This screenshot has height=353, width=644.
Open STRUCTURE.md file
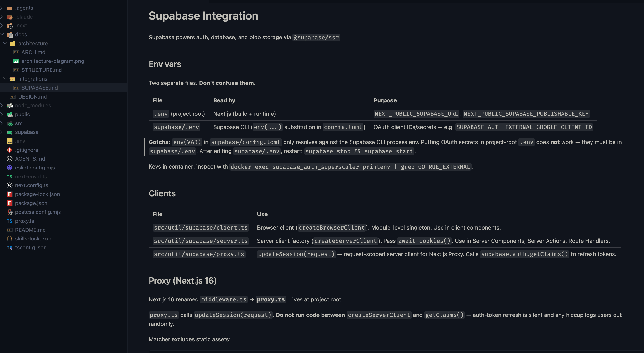tap(42, 70)
